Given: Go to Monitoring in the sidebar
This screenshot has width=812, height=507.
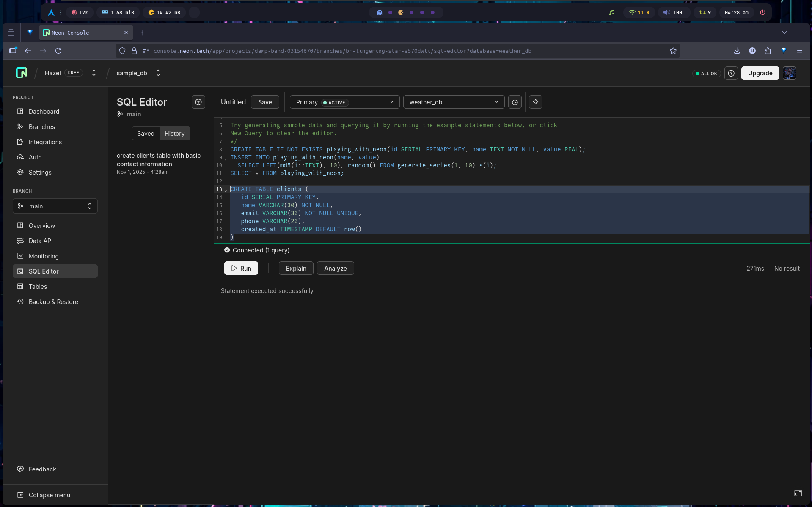Looking at the screenshot, I should (44, 256).
